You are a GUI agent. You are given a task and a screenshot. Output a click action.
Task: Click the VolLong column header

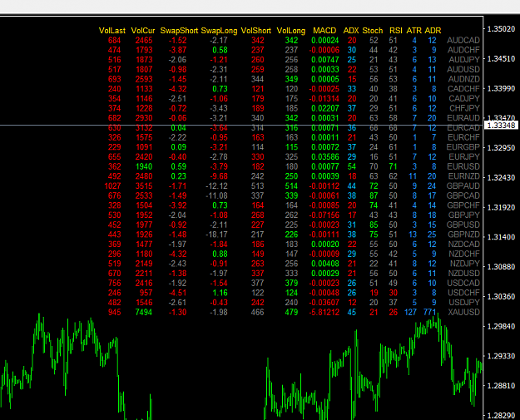pos(291,31)
